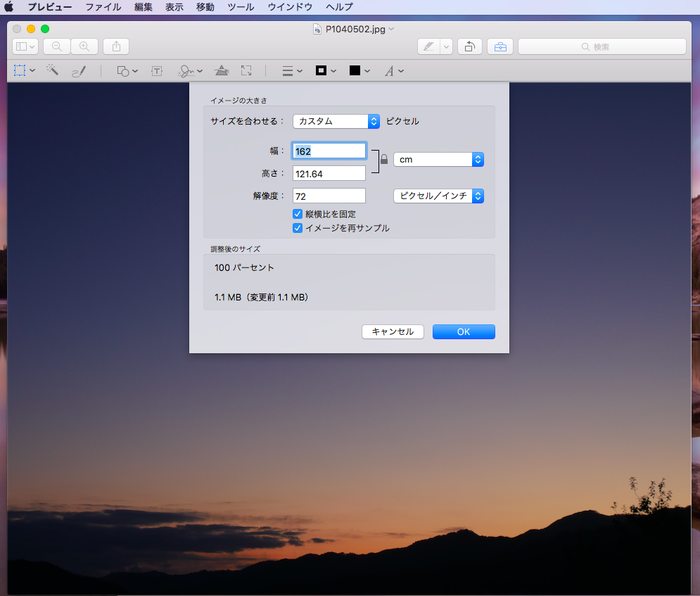700x596 pixels.
Task: Open the sidebar view options button
Action: pos(25,46)
